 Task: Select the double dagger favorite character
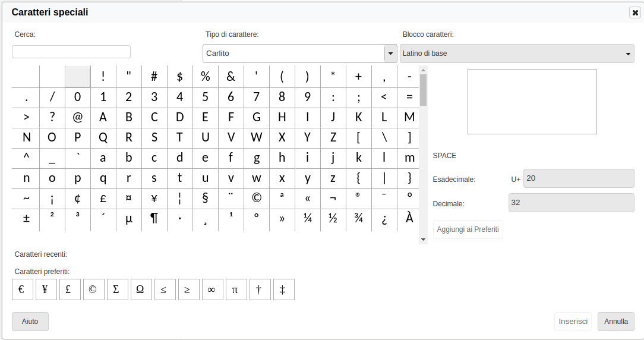283,289
